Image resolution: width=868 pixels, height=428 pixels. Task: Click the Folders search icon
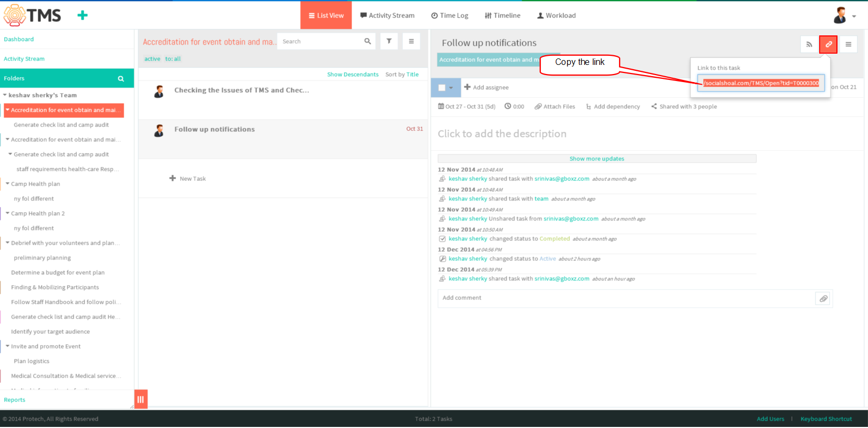coord(121,78)
